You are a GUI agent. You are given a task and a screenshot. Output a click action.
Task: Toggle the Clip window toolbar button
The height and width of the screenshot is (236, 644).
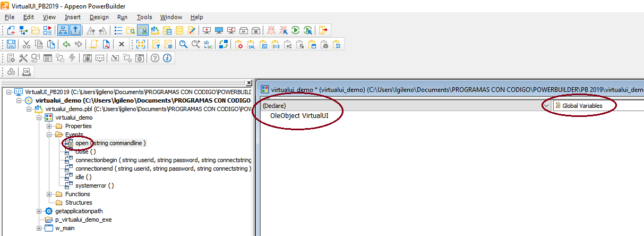click(143, 30)
